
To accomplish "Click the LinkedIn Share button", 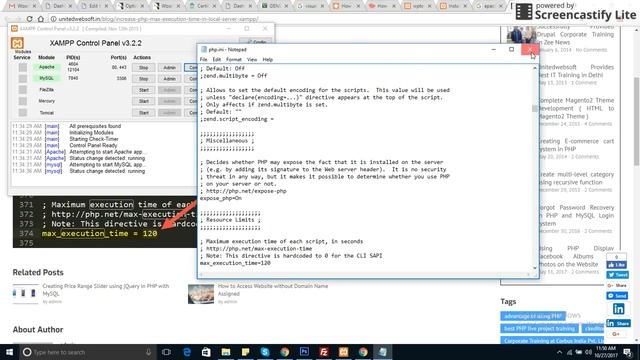I will [618, 323].
